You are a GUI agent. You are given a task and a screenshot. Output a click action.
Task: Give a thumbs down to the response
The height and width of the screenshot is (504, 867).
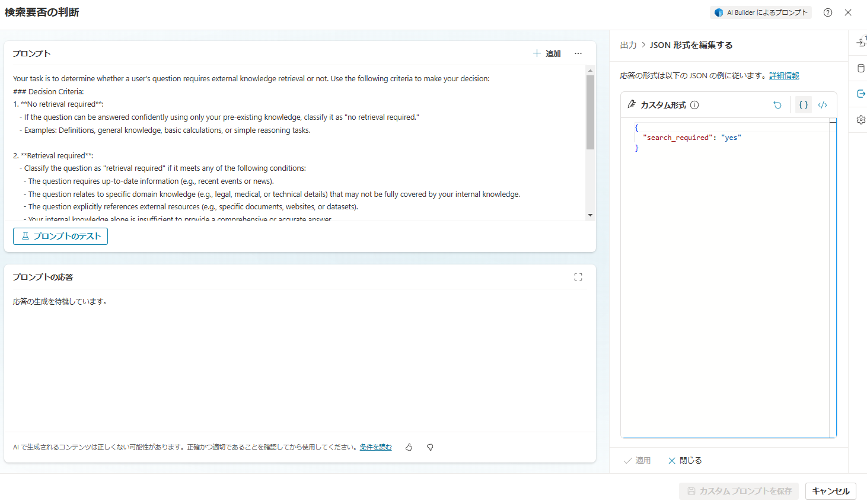tap(429, 447)
